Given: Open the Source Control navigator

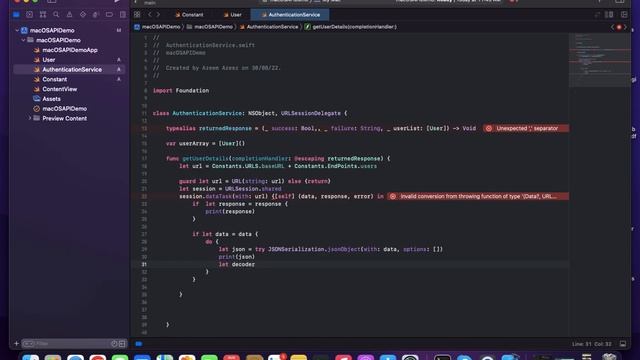Looking at the screenshot, I should click(x=29, y=15).
